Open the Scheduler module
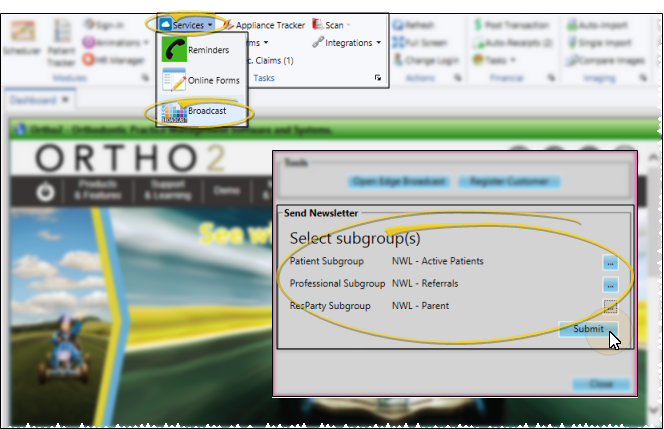Viewport: 664px width, 429px height. tap(18, 43)
